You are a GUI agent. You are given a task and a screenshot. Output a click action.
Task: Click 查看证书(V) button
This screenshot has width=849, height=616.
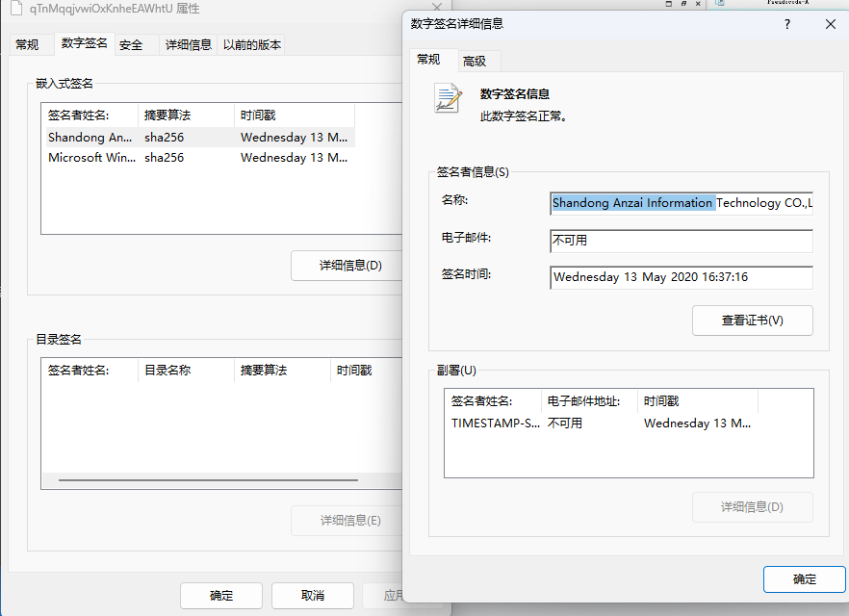click(x=752, y=321)
